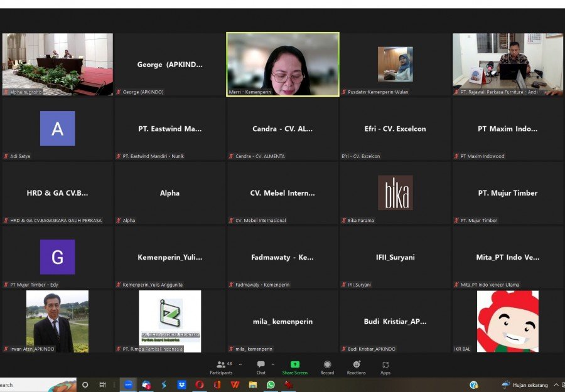Screen dimensions: 565x392
Task: Open Windows Task View
Action: tap(102, 385)
